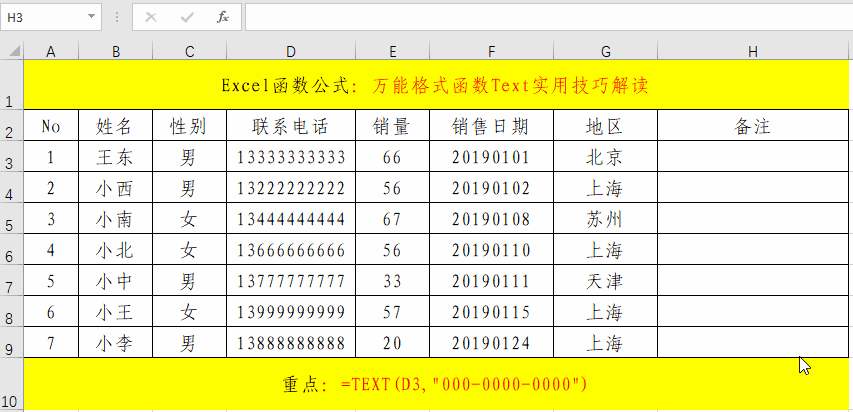Click the empty 备注 cell in 王东 row
The height and width of the screenshot is (412, 853).
coord(753,156)
